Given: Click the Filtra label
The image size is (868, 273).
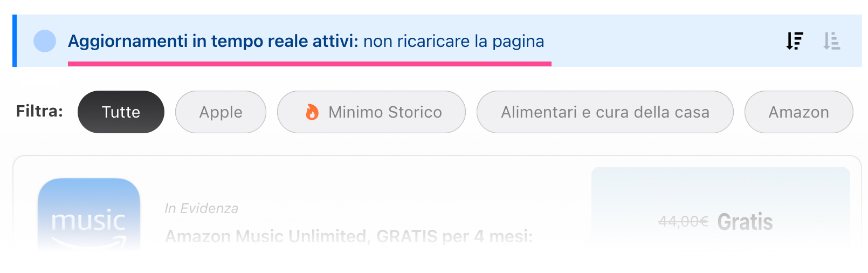Looking at the screenshot, I should pyautogui.click(x=39, y=111).
